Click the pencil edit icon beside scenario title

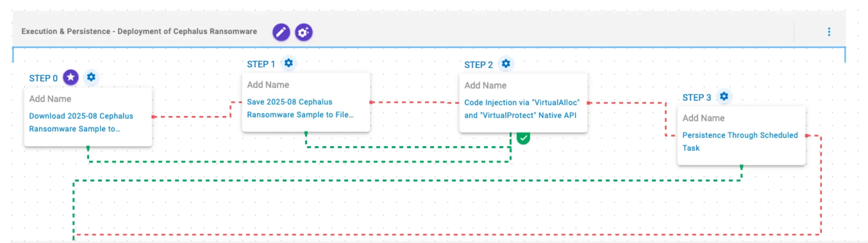(281, 32)
